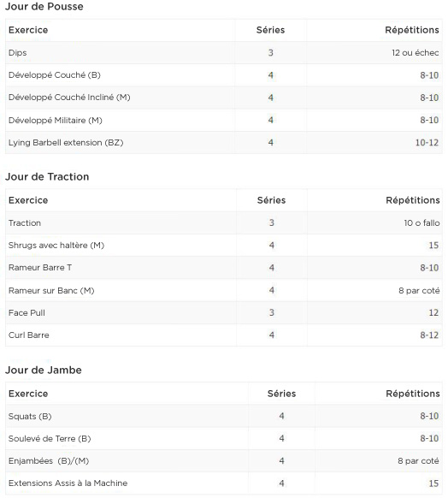448x498 pixels.
Task: Click Développé Couché (B) exercise name
Action: [x=54, y=75]
